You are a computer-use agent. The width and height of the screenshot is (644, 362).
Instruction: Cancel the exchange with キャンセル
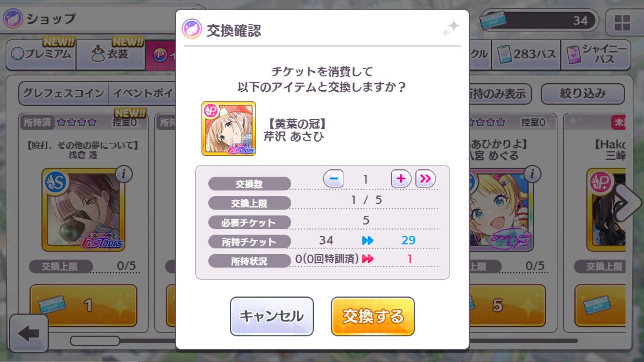(x=272, y=316)
